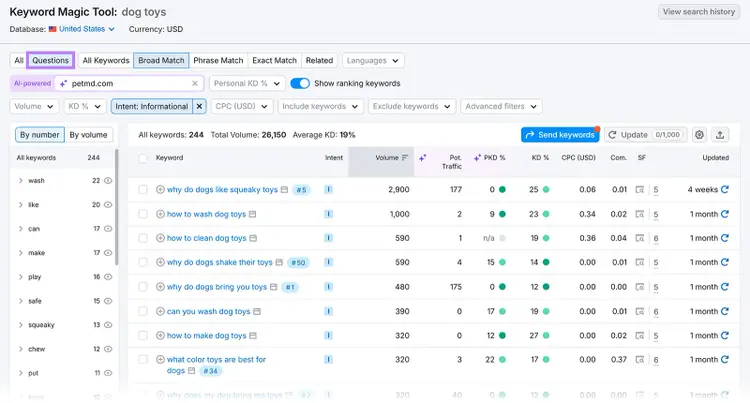This screenshot has height=403, width=750.
Task: Select the Phrase Match tab
Action: [x=218, y=60]
